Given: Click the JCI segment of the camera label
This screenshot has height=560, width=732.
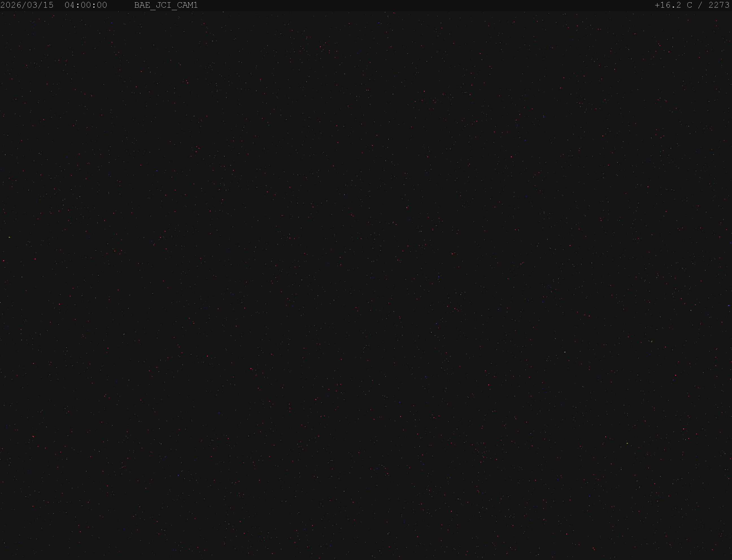Looking at the screenshot, I should tap(164, 5).
